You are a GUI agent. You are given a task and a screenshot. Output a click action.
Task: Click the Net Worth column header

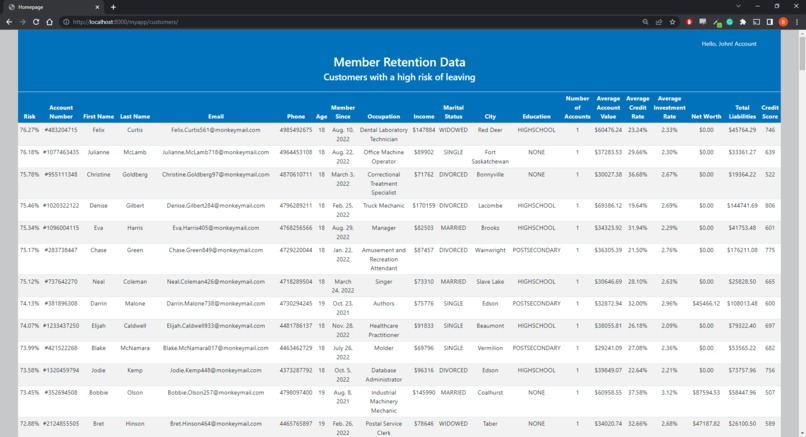click(x=706, y=117)
